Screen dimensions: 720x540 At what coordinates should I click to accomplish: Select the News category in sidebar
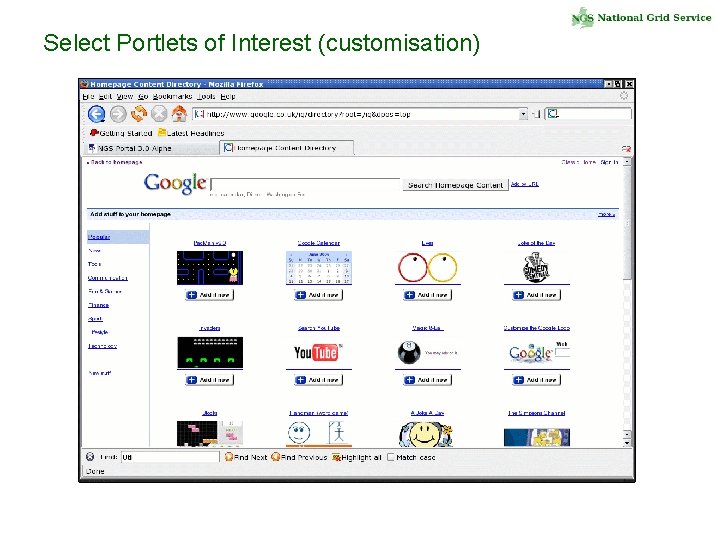coord(94,251)
